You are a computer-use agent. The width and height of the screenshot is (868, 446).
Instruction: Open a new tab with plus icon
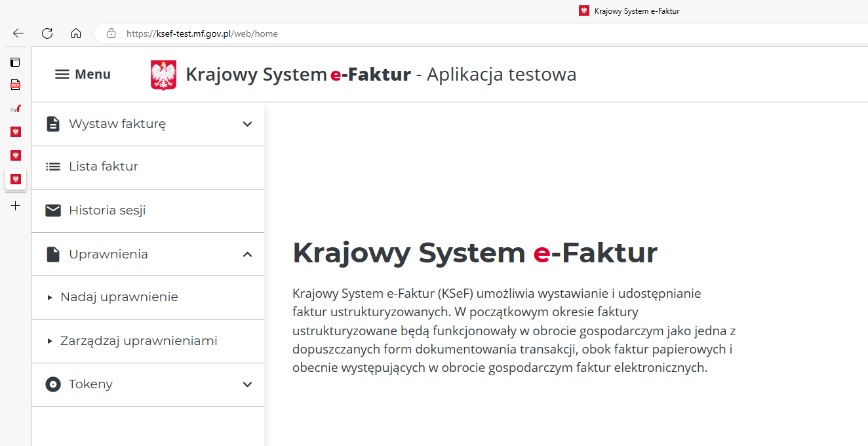point(15,206)
